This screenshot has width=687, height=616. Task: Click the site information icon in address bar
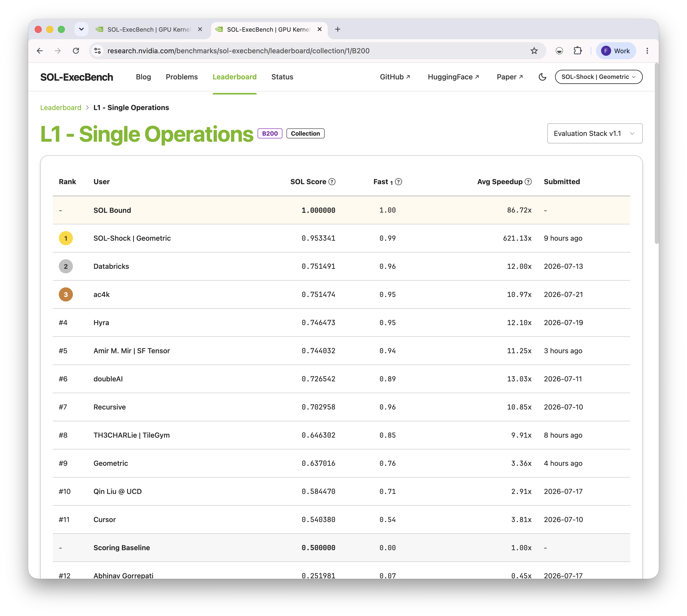click(x=97, y=51)
